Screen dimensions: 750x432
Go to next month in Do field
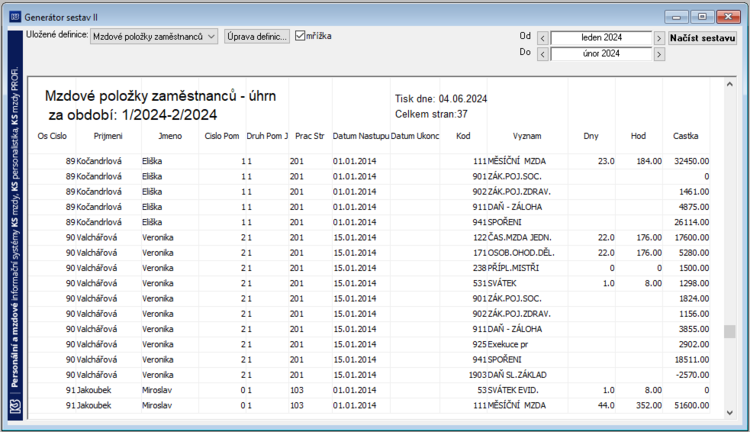click(x=659, y=54)
